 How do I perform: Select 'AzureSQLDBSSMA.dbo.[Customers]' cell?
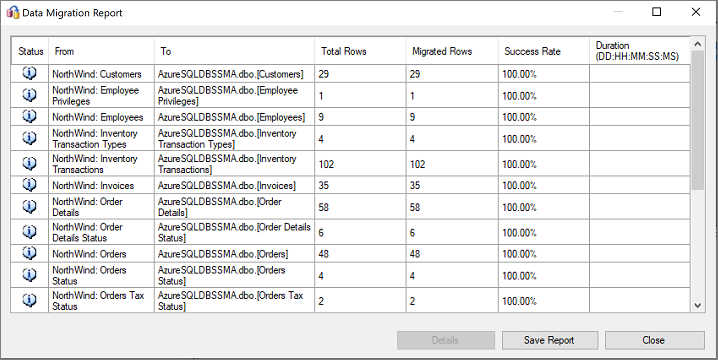tap(234, 74)
